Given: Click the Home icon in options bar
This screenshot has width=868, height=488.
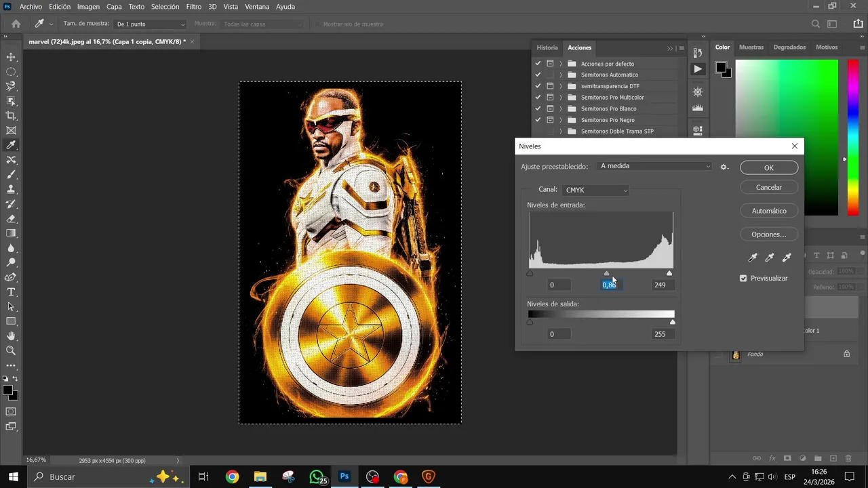Looking at the screenshot, I should [16, 24].
